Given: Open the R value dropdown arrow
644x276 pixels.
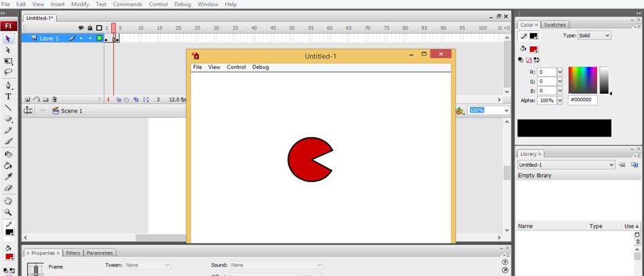Looking at the screenshot, I should 560,72.
